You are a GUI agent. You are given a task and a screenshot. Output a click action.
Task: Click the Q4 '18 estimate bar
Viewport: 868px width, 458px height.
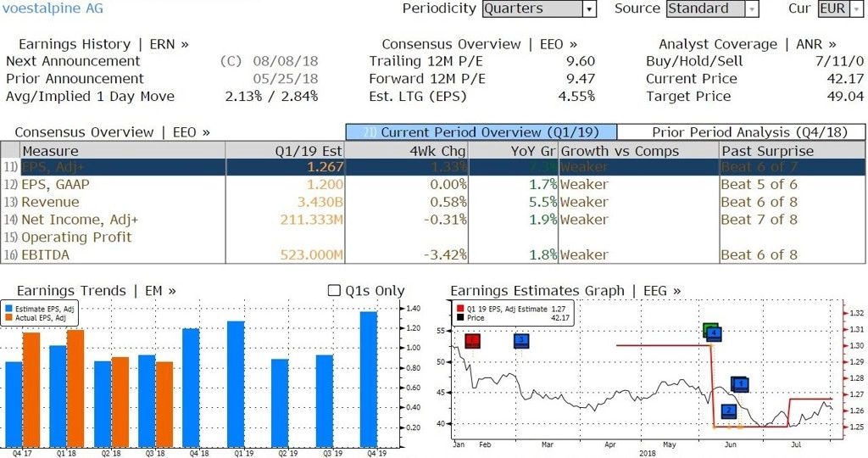192,388
